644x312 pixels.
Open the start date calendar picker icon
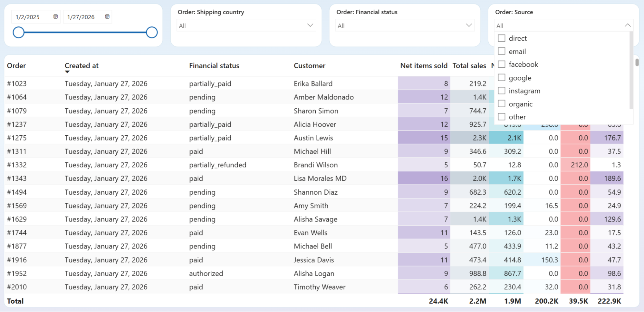55,17
